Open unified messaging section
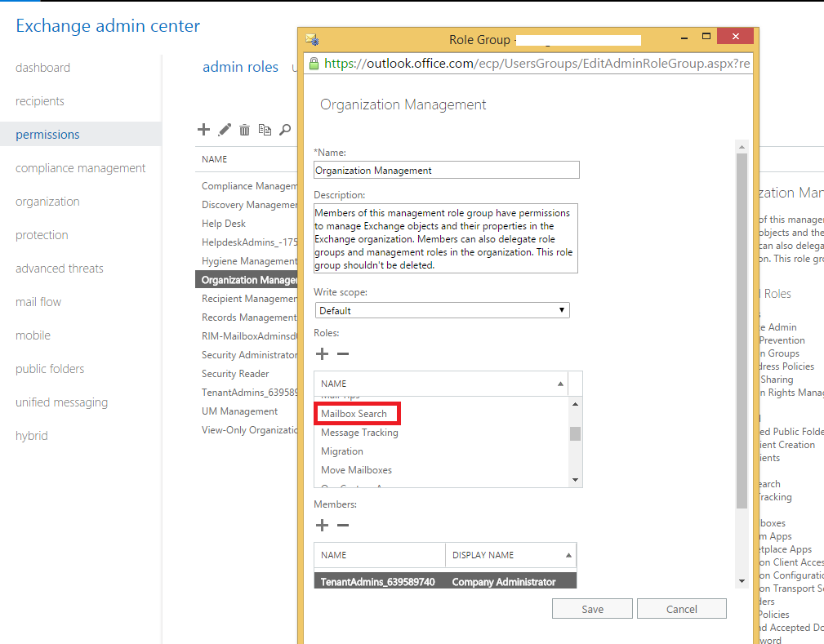Image resolution: width=824 pixels, height=644 pixels. (61, 402)
